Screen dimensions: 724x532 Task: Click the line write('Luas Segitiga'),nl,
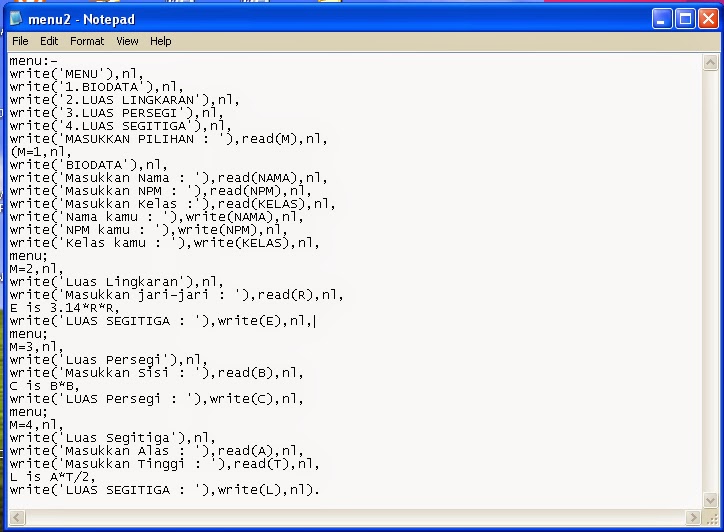pos(112,437)
